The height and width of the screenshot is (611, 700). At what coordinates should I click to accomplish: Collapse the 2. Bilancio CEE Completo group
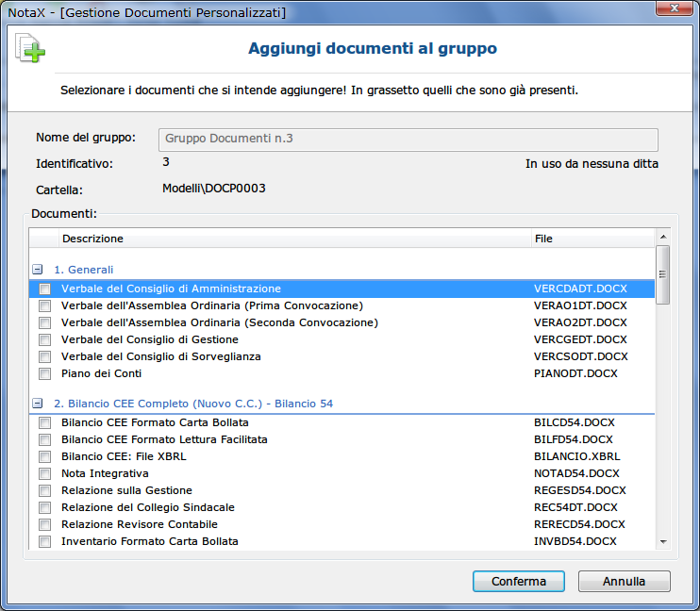pos(38,404)
